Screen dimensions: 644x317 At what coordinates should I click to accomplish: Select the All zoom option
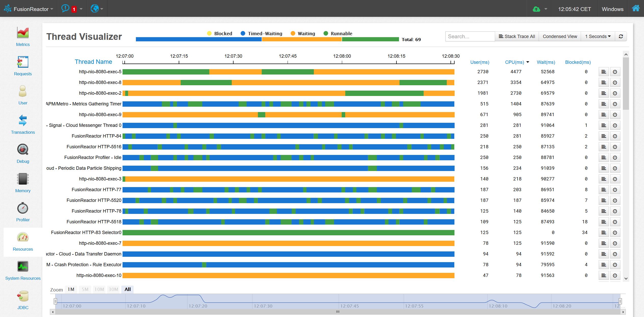(x=127, y=289)
